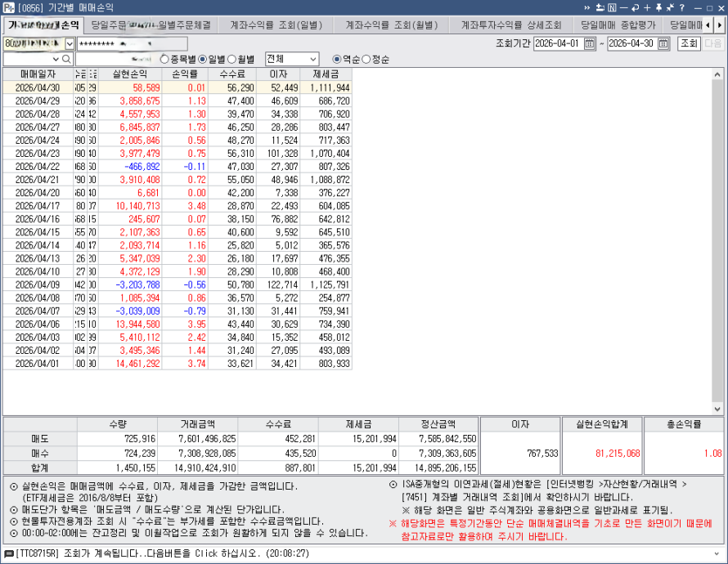Pin the window always on top
Screen dimensions: 728x564
[x=658, y=7]
